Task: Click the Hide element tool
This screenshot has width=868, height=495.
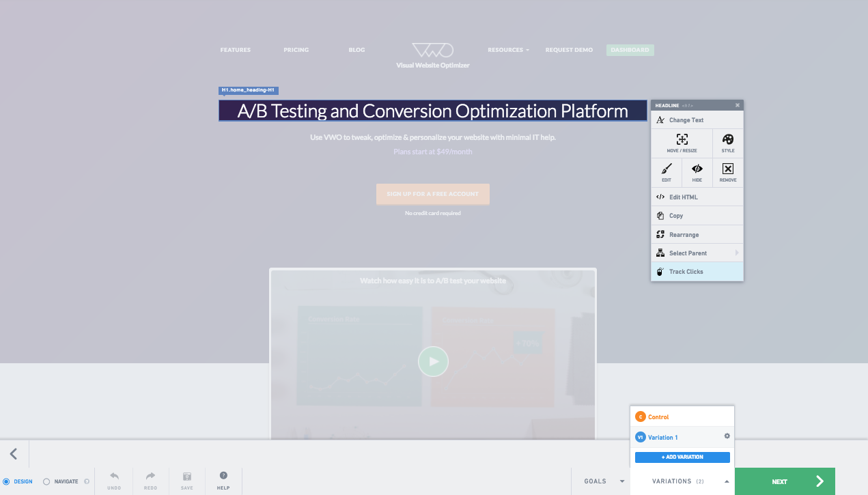Action: click(x=697, y=173)
